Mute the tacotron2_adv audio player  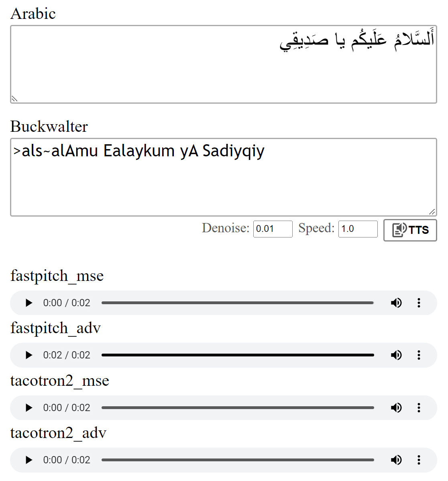pyautogui.click(x=396, y=460)
